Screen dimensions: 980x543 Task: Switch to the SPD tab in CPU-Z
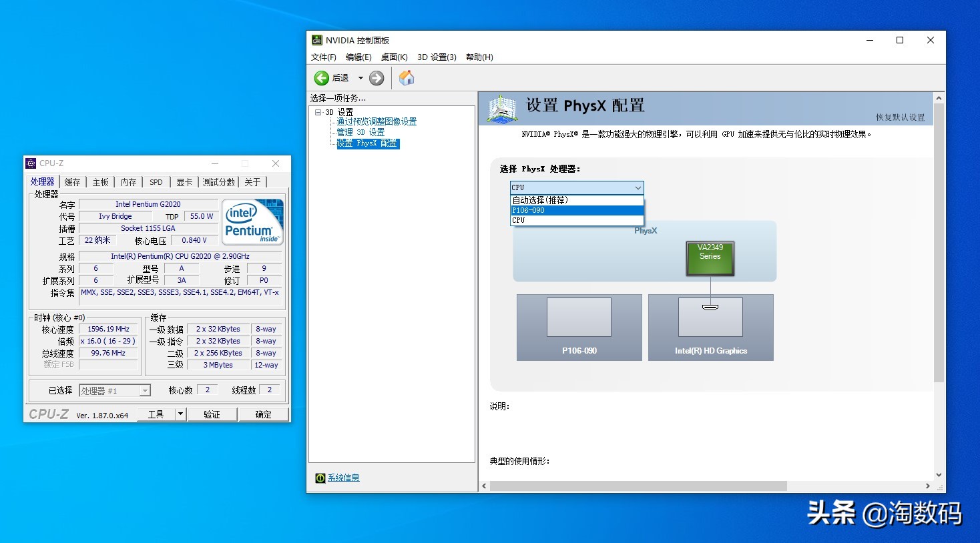tap(156, 181)
